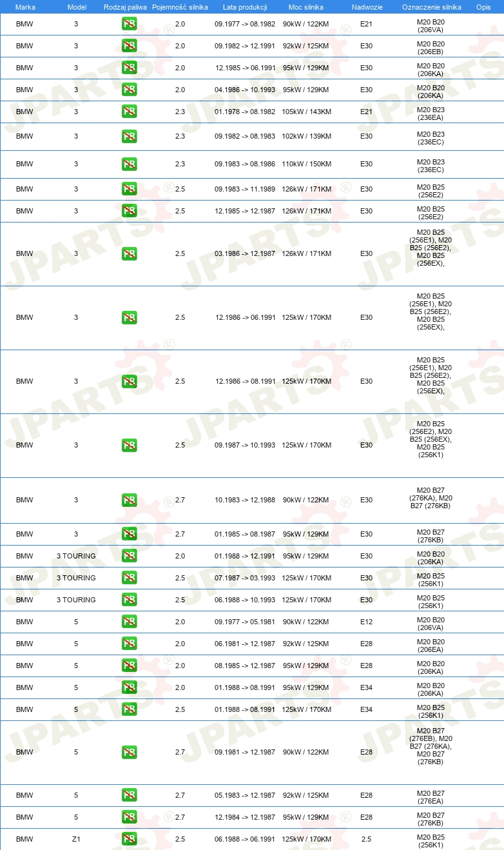Click the PB icon for 06.1981 -> 12.1987
Image resolution: width=504 pixels, height=850 pixels.
(x=129, y=644)
